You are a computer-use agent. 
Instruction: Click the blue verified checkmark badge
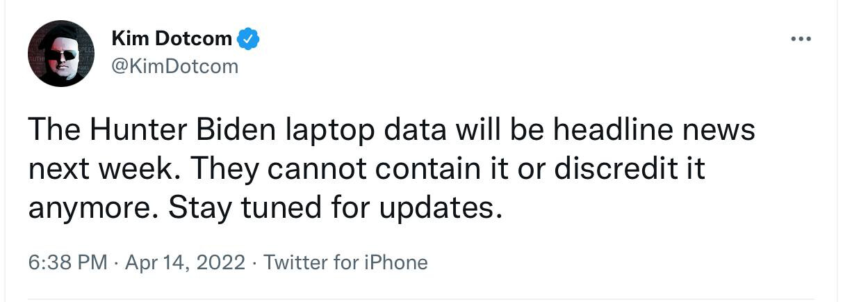coord(248,39)
